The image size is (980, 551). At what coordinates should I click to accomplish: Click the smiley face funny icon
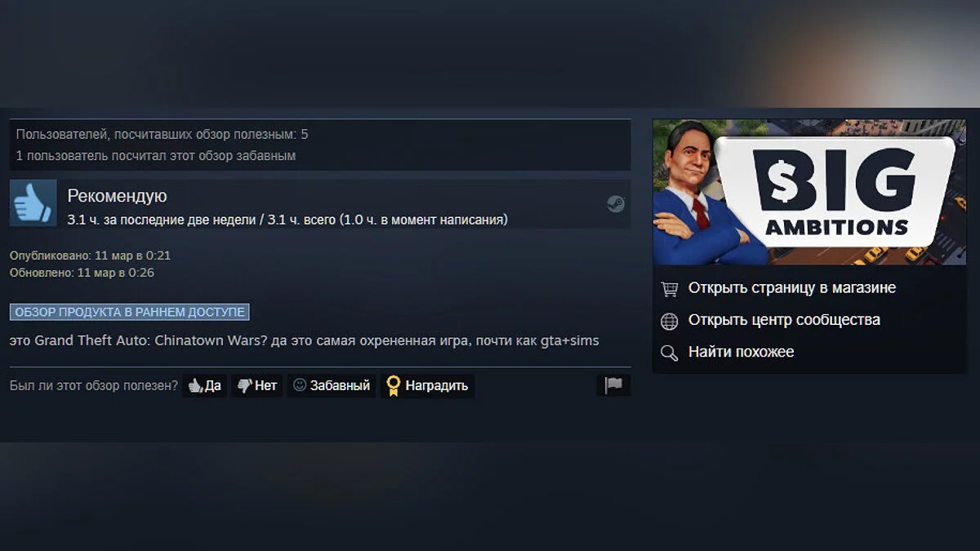300,385
